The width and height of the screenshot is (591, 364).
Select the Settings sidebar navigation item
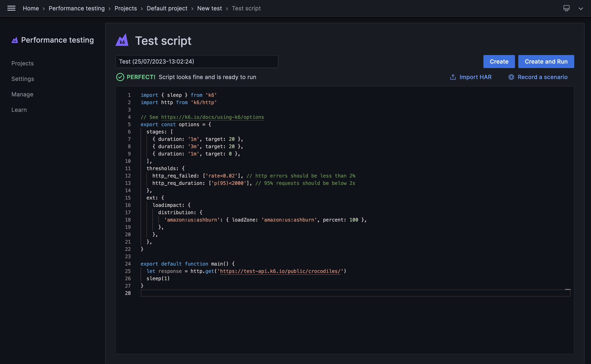(23, 79)
